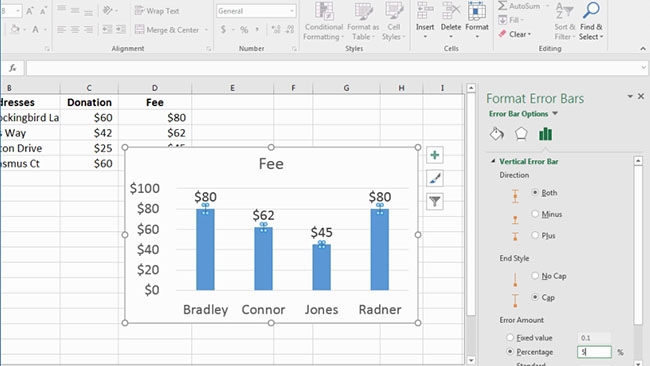The width and height of the screenshot is (650, 366).
Task: Click the Fill Color paint bucket icon
Action: pyautogui.click(x=15, y=29)
